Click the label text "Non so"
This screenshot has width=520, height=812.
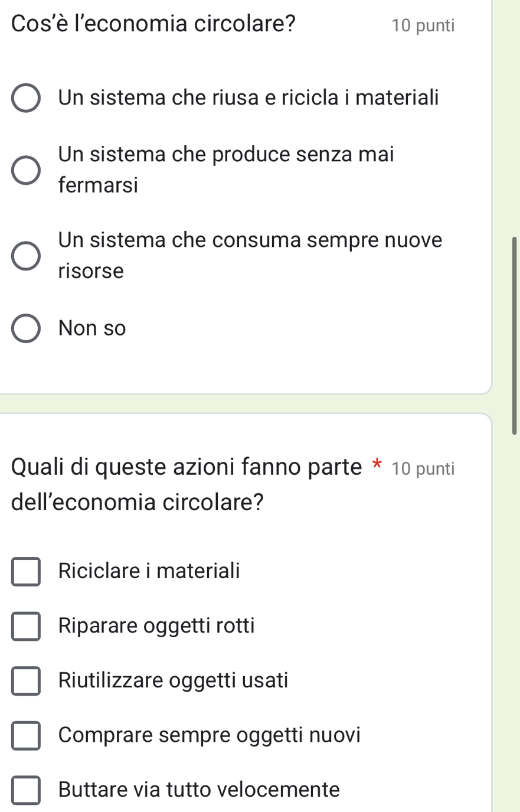click(x=93, y=328)
